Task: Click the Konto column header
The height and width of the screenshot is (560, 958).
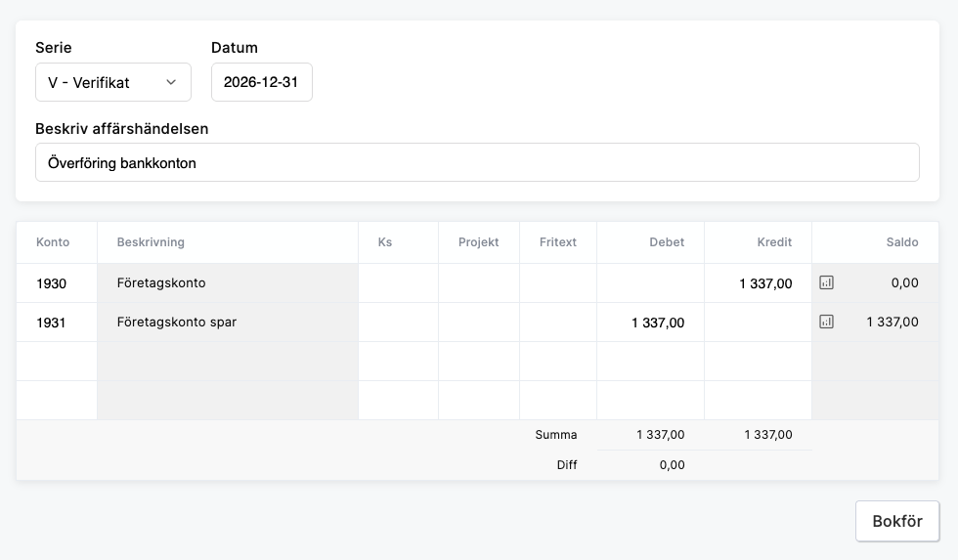Action: (x=53, y=242)
